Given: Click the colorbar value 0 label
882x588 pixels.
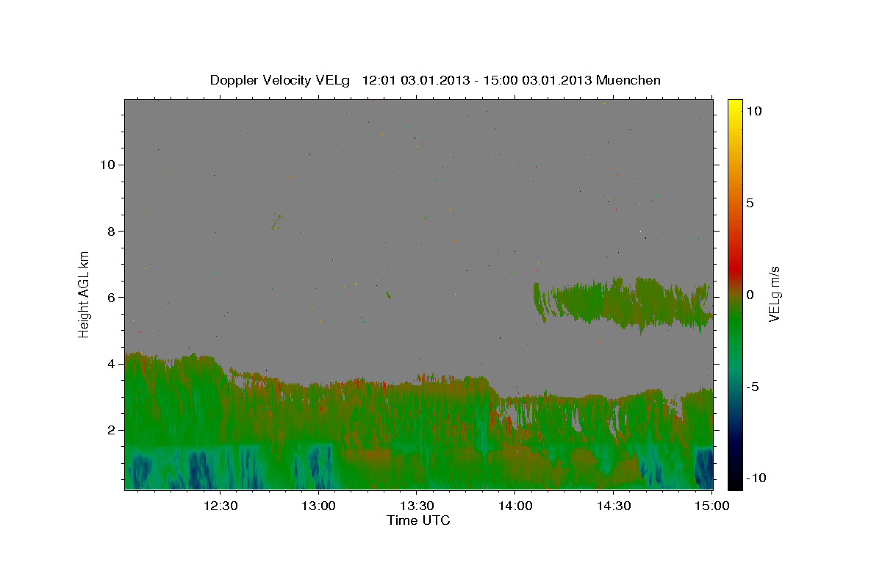Looking at the screenshot, I should (750, 295).
